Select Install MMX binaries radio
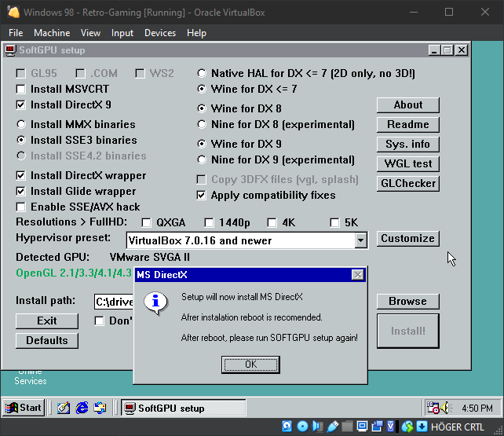The width and height of the screenshot is (504, 436). pos(21,124)
